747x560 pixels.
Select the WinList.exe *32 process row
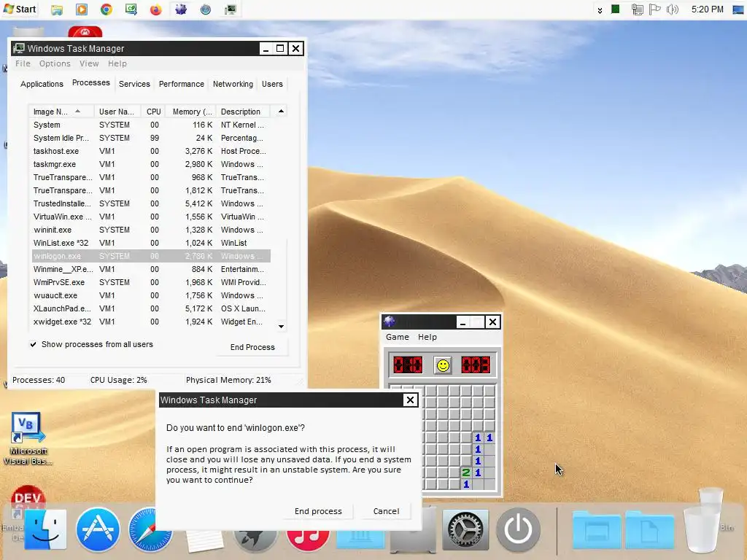(151, 243)
